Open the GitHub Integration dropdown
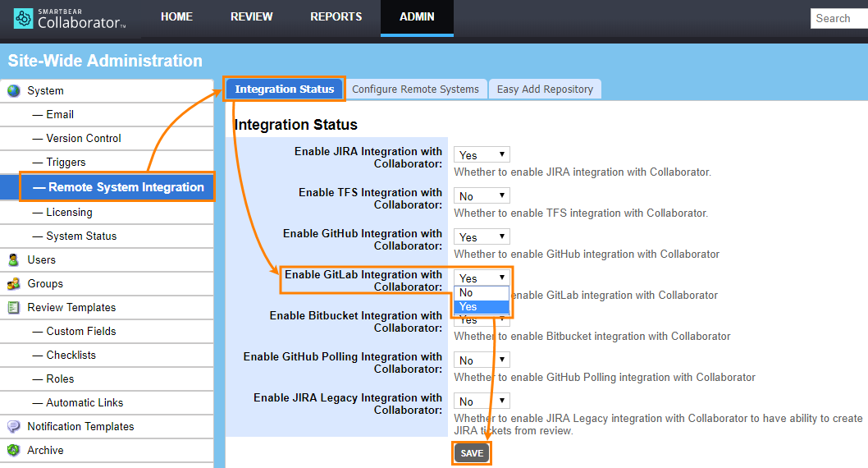The image size is (868, 468). pyautogui.click(x=482, y=237)
